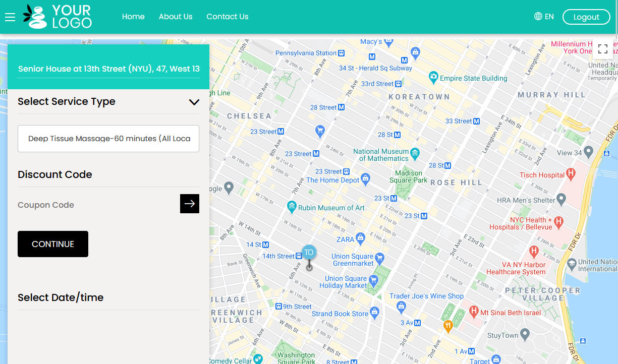Click Tisch Hospital H marker

[571, 174]
